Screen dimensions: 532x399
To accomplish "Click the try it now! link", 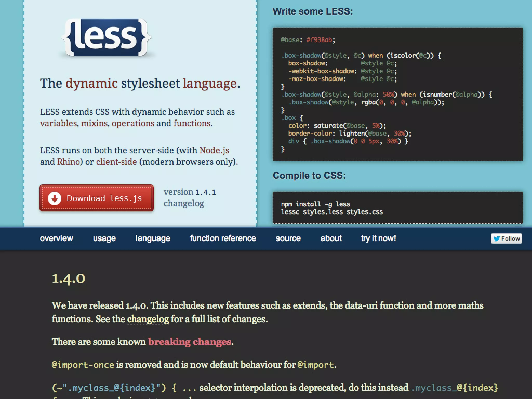I will point(378,238).
